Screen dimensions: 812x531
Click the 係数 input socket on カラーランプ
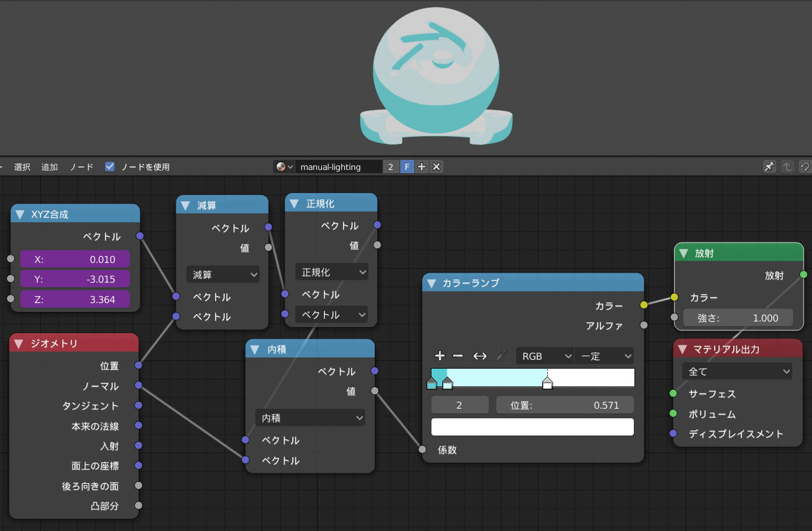click(x=422, y=450)
